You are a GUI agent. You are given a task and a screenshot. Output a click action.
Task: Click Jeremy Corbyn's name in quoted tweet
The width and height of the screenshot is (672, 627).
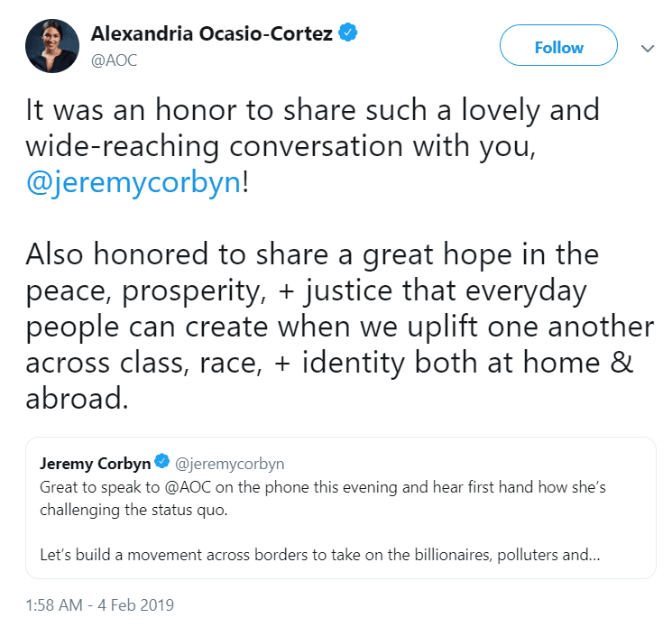[x=95, y=464]
